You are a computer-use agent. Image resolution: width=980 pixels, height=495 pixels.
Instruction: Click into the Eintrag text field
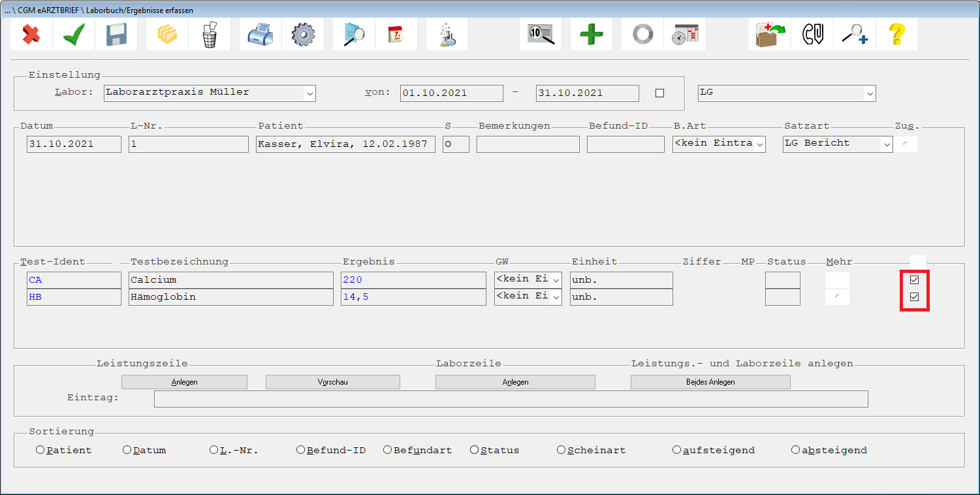click(x=511, y=399)
